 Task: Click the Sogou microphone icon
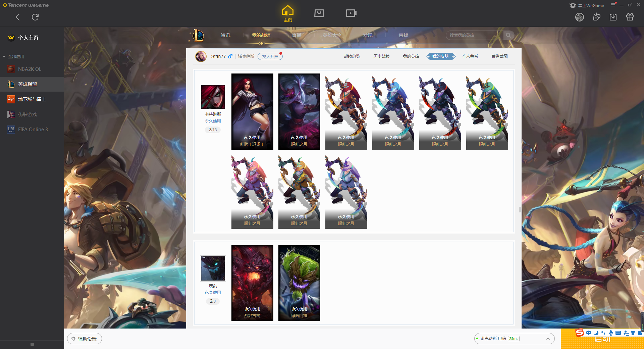(x=611, y=333)
